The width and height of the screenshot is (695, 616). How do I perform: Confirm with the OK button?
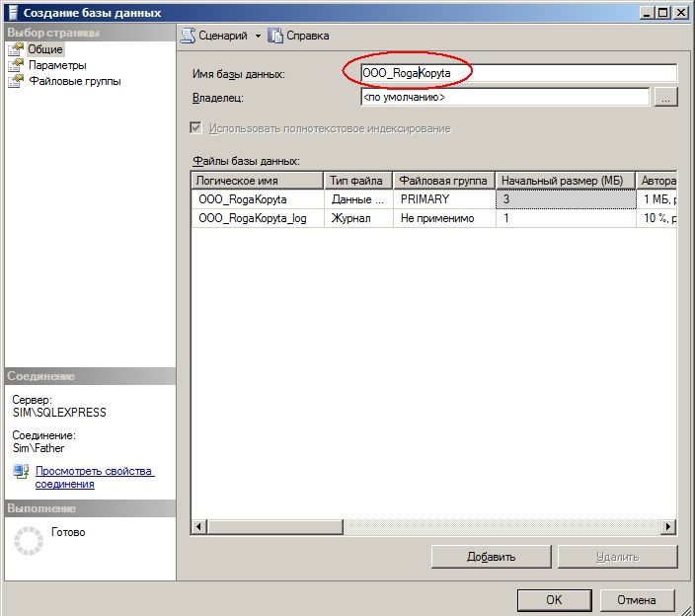(554, 599)
